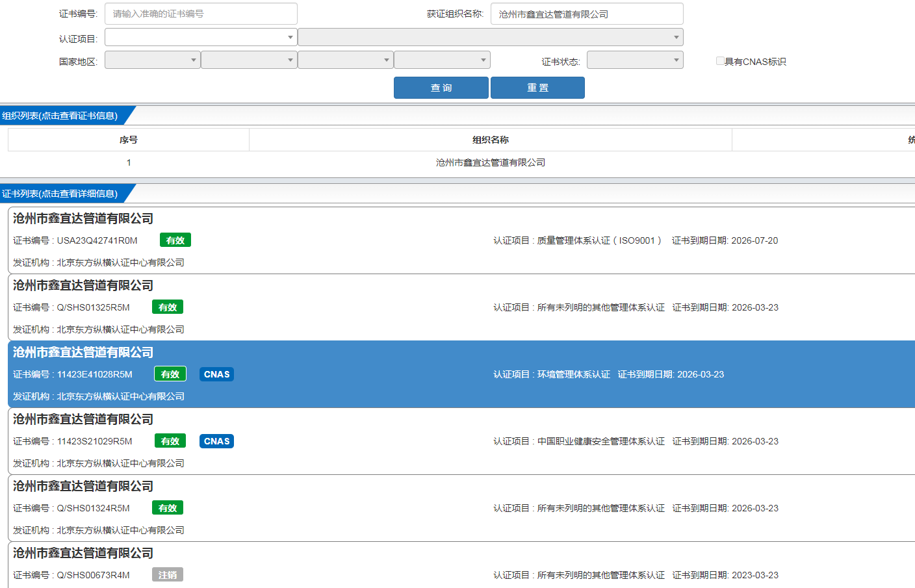Open the second 国家地区 dropdown
The height and width of the screenshot is (588, 915).
tap(249, 60)
